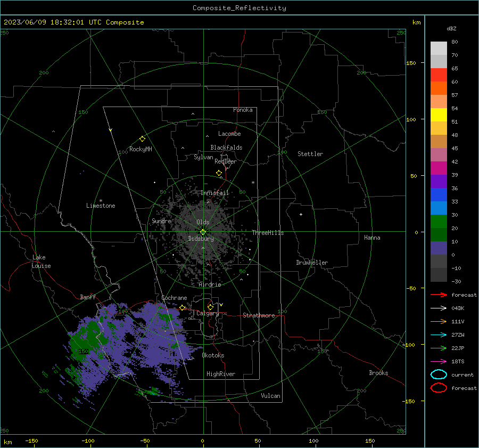Click the Hanna town label
Screen dimensions: 479x448
coord(372,238)
